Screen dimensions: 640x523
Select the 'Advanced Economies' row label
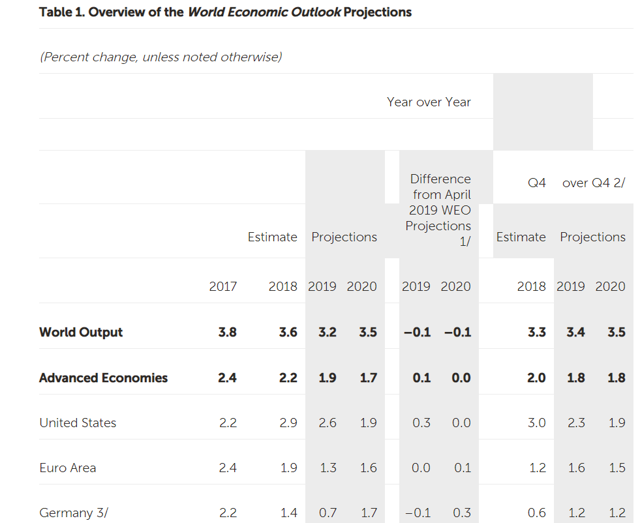point(103,378)
